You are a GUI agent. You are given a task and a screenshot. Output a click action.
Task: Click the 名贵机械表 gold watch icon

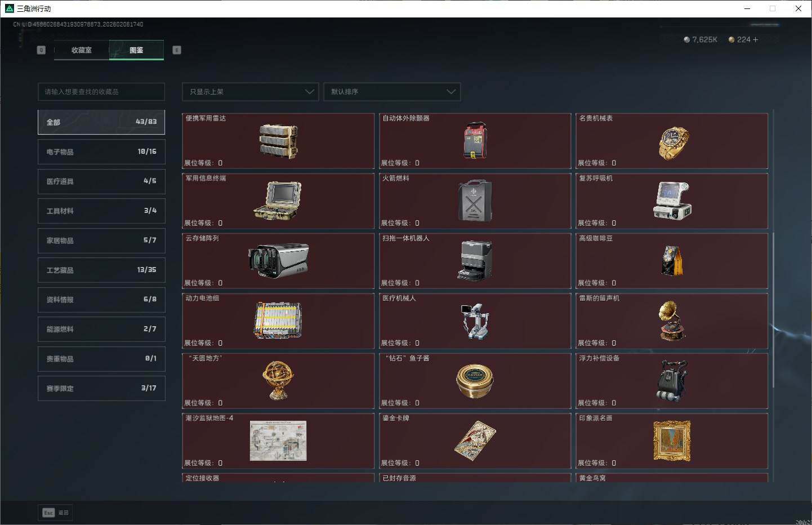tap(673, 143)
